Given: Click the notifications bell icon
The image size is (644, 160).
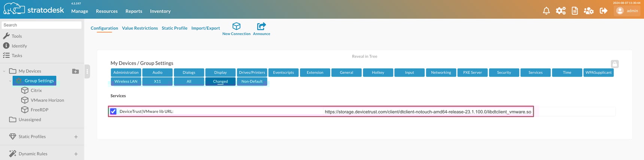Looking at the screenshot, I should pos(546,11).
